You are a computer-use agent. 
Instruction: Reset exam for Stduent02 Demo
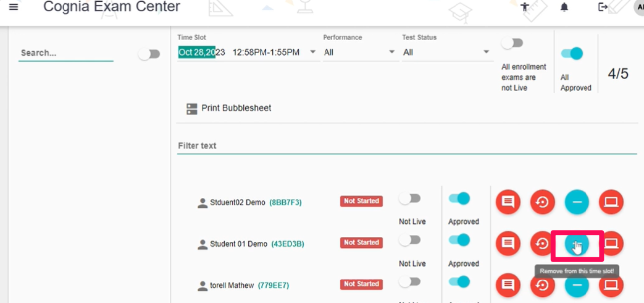coord(543,202)
